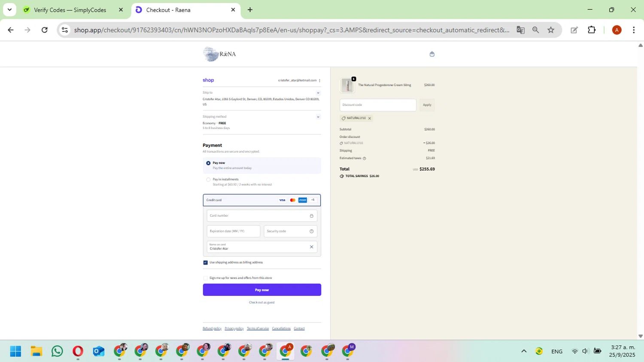Open Outlook from taskbar

98,351
